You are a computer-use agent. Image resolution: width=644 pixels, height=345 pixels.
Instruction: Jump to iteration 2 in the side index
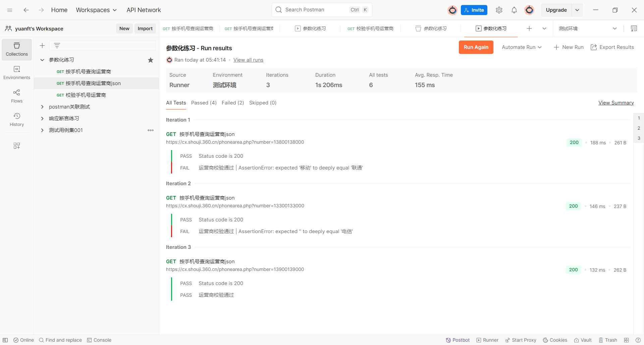(639, 128)
